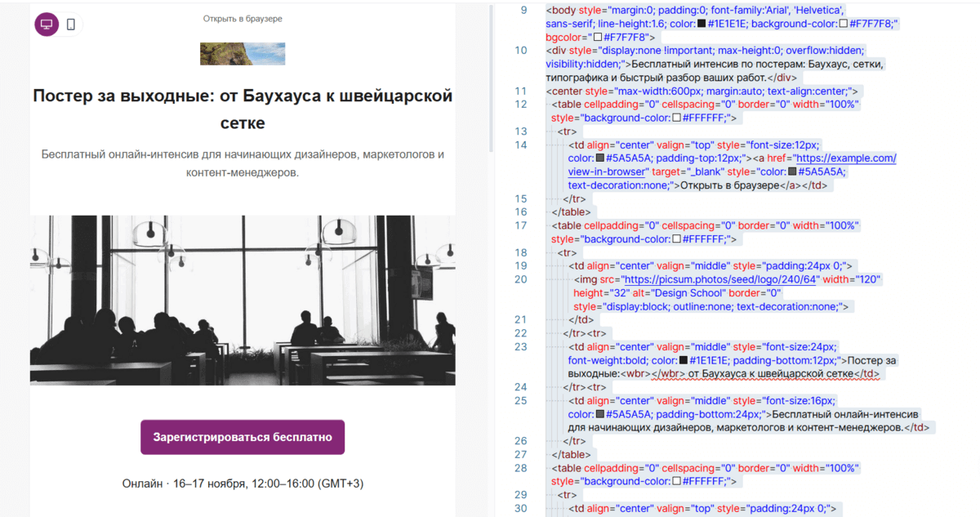This screenshot has width=980, height=517.
Task: Open the #1E1E1E color swatch on line 9
Action: (702, 25)
